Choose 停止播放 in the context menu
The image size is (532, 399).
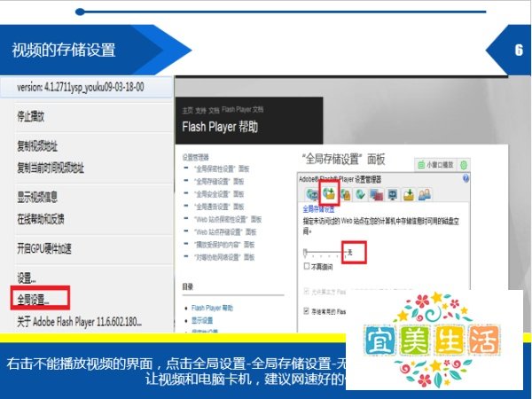point(30,117)
